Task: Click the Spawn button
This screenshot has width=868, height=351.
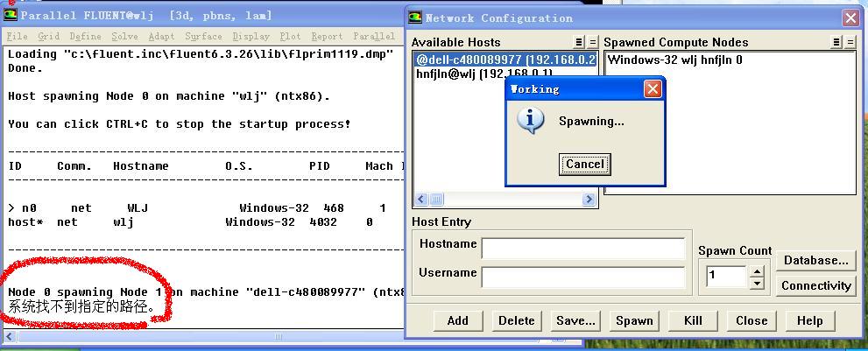Action: click(x=634, y=320)
